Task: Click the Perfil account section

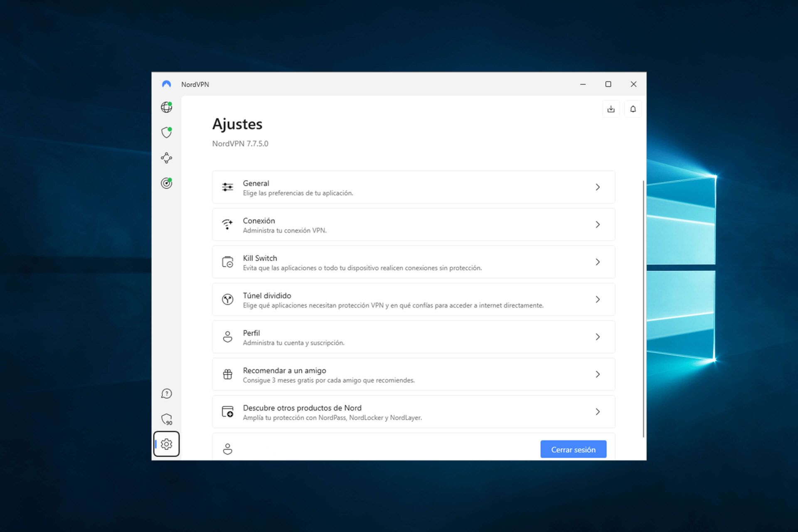Action: click(x=411, y=337)
